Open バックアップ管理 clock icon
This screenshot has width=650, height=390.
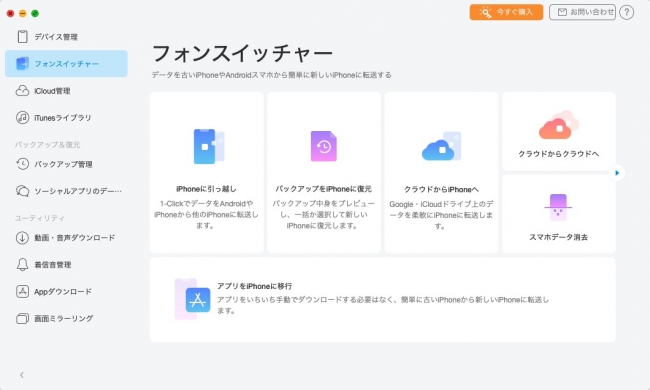22,164
